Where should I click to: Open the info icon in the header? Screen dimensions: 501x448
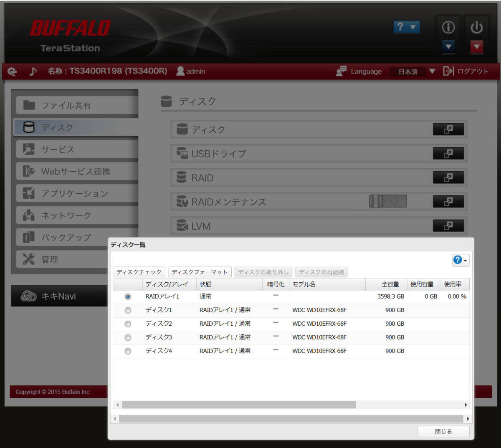[448, 27]
